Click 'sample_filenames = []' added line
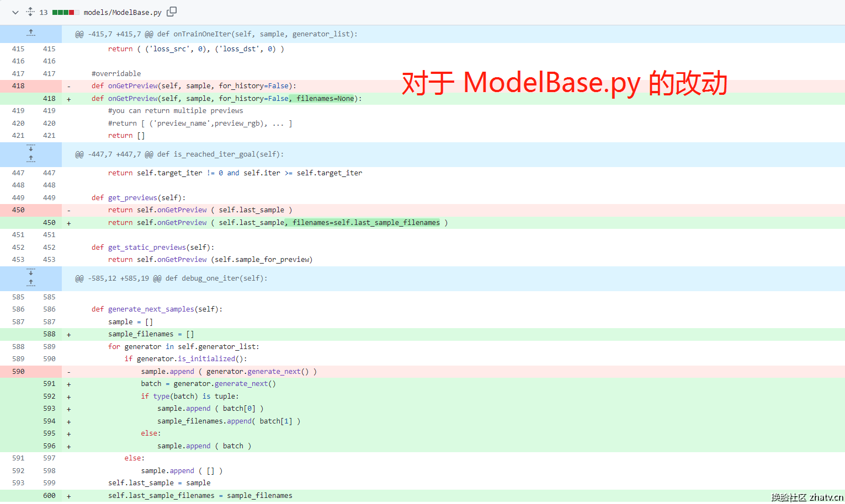The height and width of the screenshot is (504, 845). [x=151, y=334]
